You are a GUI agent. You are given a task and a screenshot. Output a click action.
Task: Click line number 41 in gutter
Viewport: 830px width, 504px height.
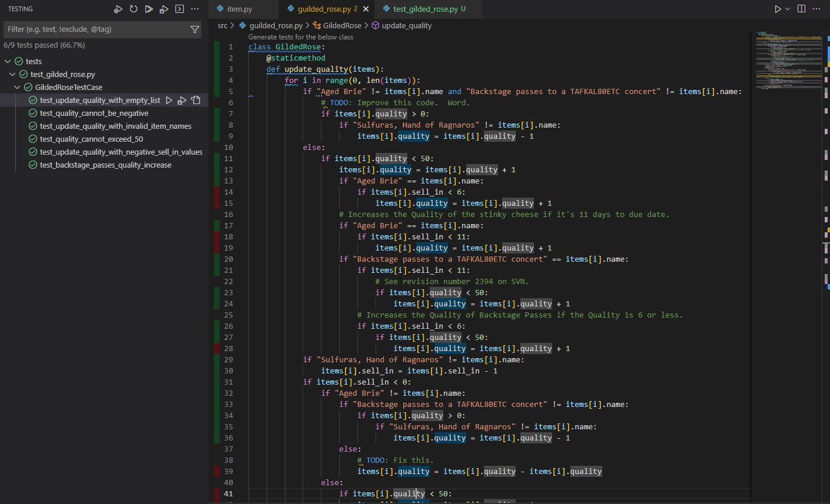(x=228, y=493)
